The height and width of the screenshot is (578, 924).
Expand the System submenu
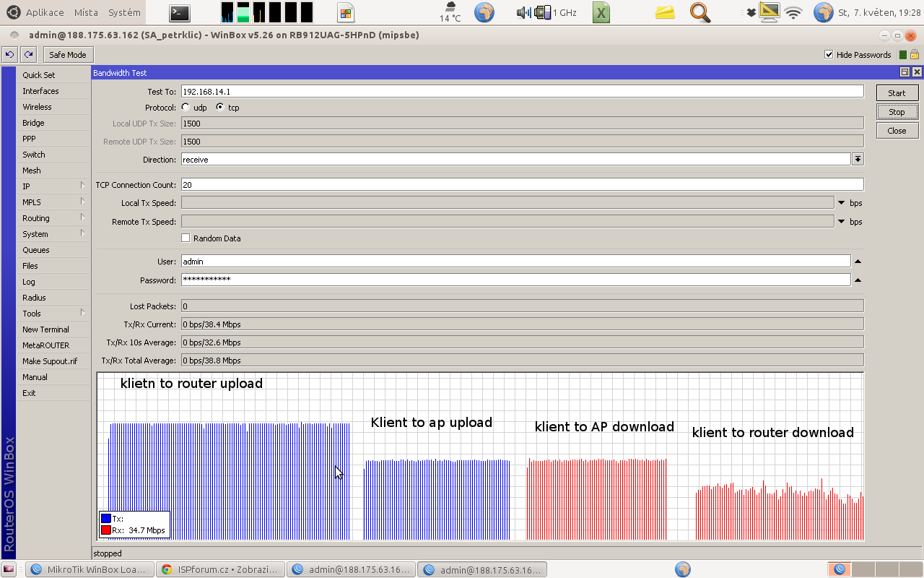click(x=54, y=234)
